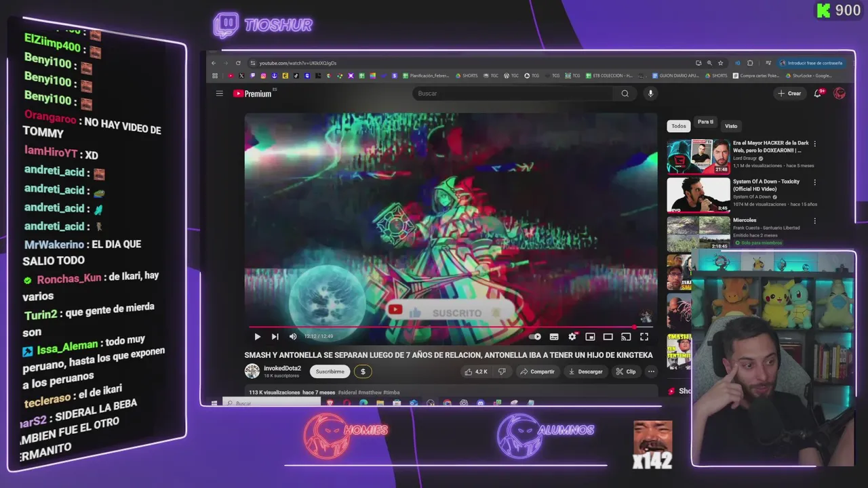The image size is (868, 488).
Task: Go to YouTube Premium home logo
Action: coord(253,94)
